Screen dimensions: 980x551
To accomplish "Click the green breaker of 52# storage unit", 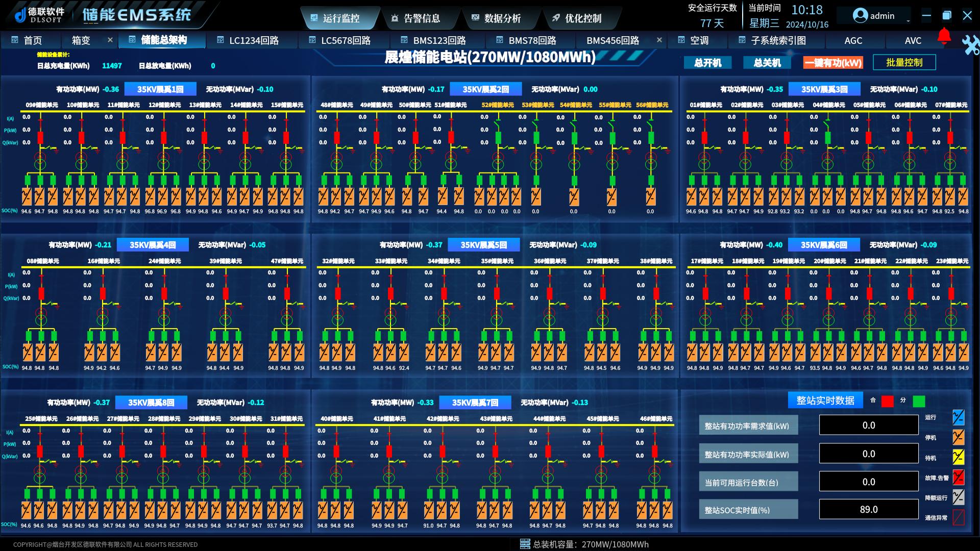I will point(498,137).
